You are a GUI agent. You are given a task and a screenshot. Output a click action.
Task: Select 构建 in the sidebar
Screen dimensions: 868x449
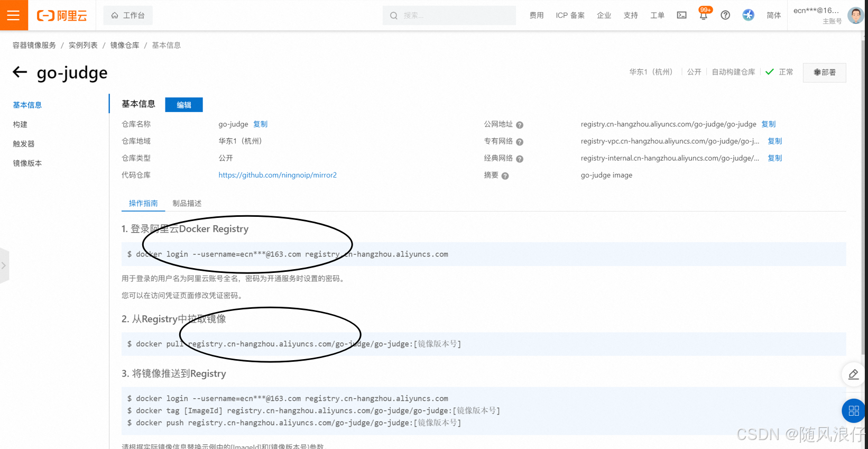[20, 125]
